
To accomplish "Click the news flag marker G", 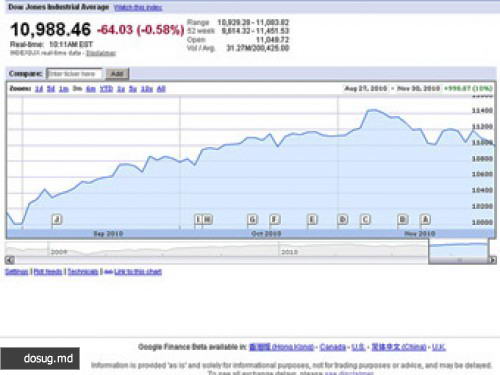I will coord(253,219).
